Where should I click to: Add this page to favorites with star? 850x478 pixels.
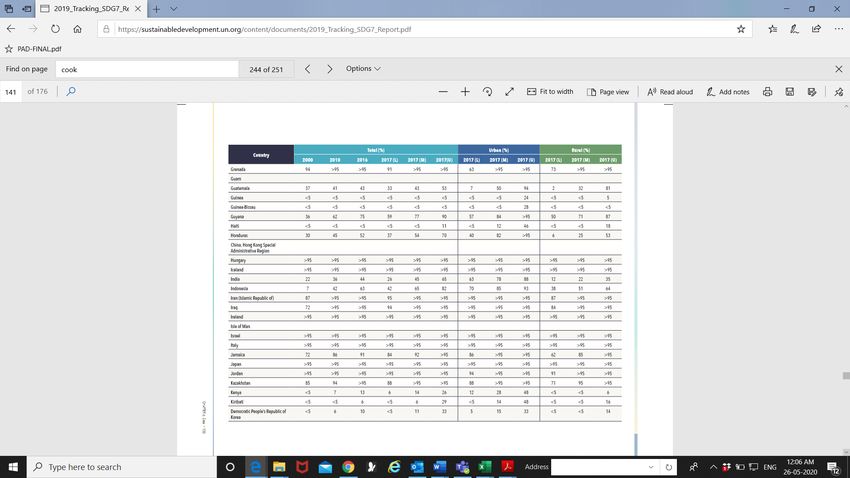(x=741, y=29)
